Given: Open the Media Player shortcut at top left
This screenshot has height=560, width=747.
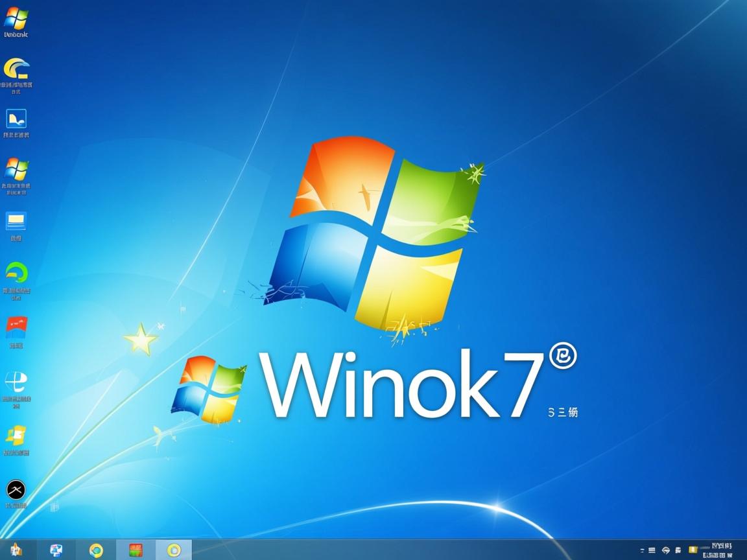Looking at the screenshot, I should click(16, 16).
